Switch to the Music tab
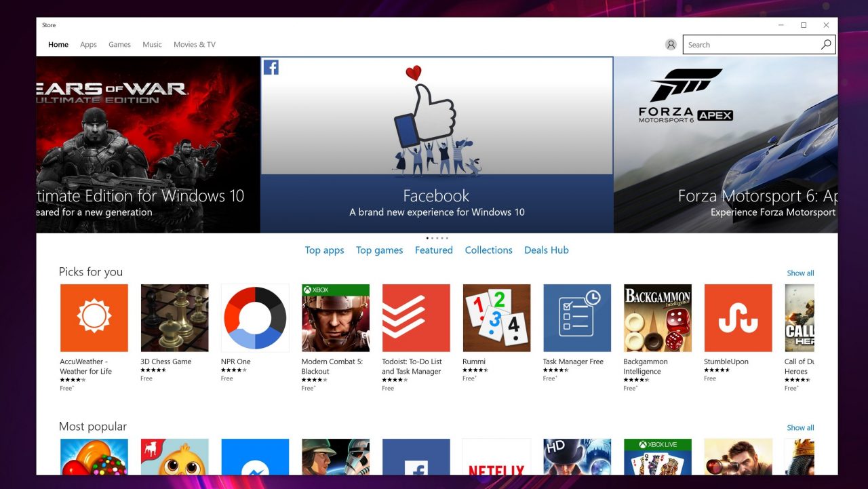The height and width of the screenshot is (489, 868). tap(152, 45)
